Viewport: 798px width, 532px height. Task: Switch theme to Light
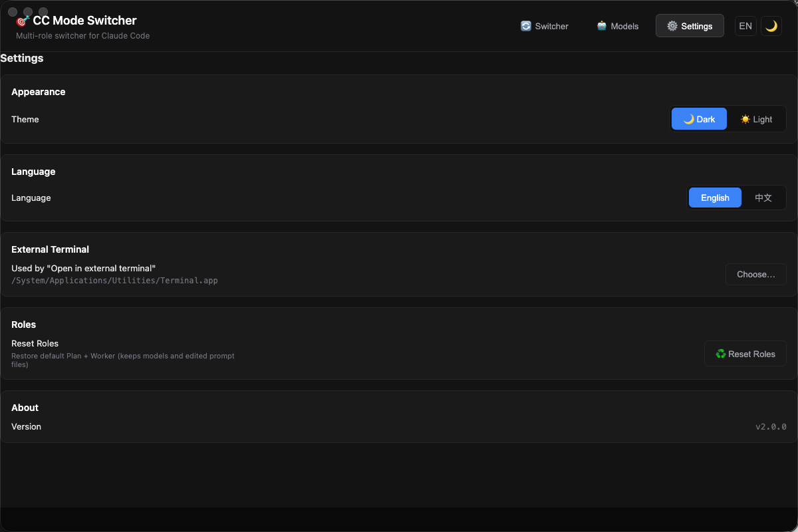point(756,119)
